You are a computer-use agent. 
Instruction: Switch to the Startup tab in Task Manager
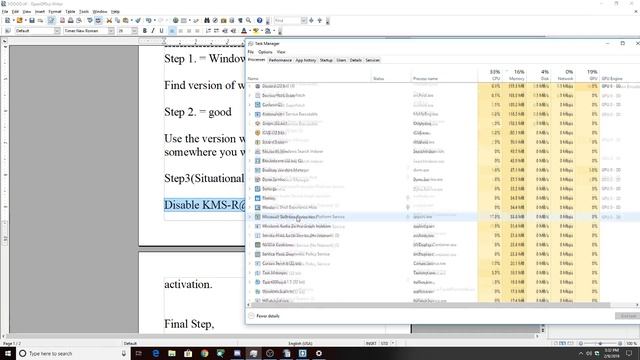[326, 60]
